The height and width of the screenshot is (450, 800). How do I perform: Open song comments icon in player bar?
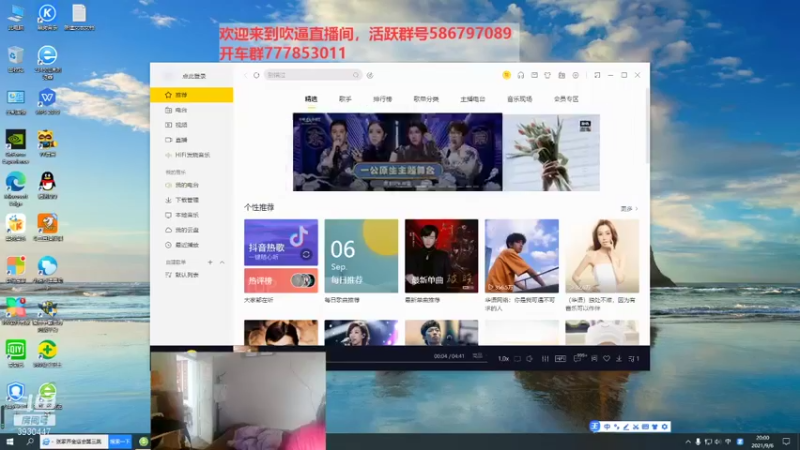[x=578, y=358]
